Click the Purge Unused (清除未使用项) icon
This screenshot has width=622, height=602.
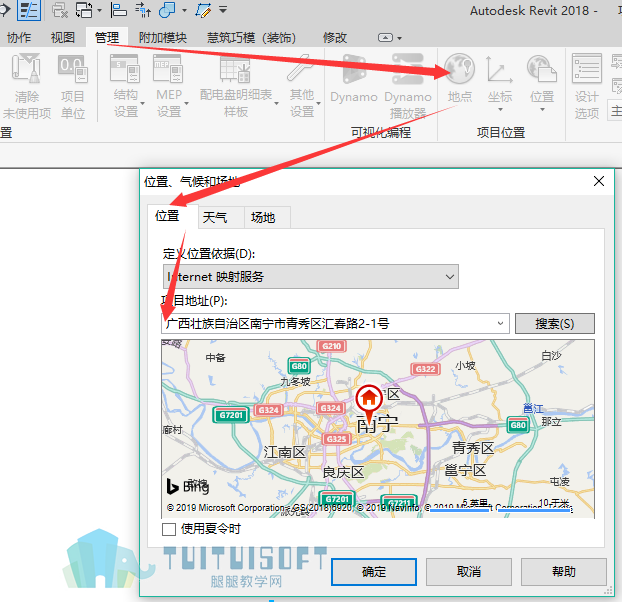coord(27,68)
